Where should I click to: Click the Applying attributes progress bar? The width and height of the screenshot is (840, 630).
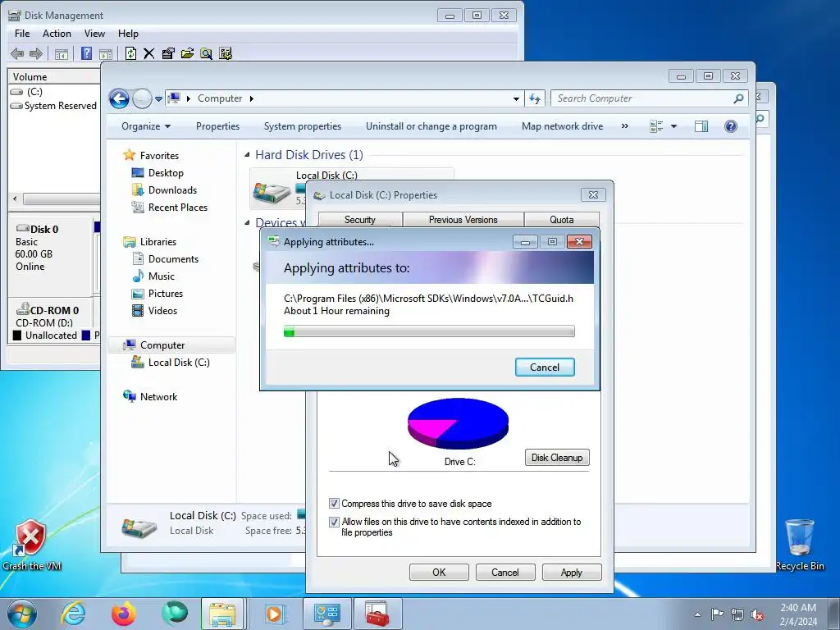(x=429, y=331)
